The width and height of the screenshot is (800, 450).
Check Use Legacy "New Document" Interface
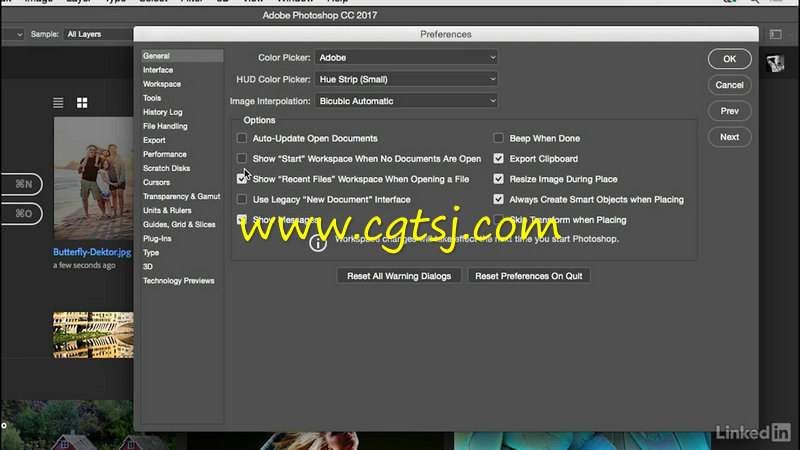click(x=242, y=199)
